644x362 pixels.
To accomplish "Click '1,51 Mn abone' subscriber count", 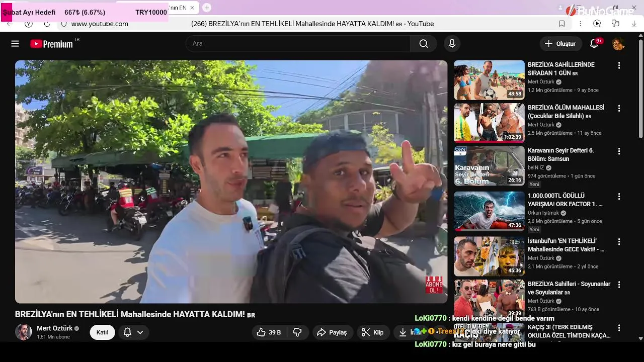I will [x=53, y=337].
